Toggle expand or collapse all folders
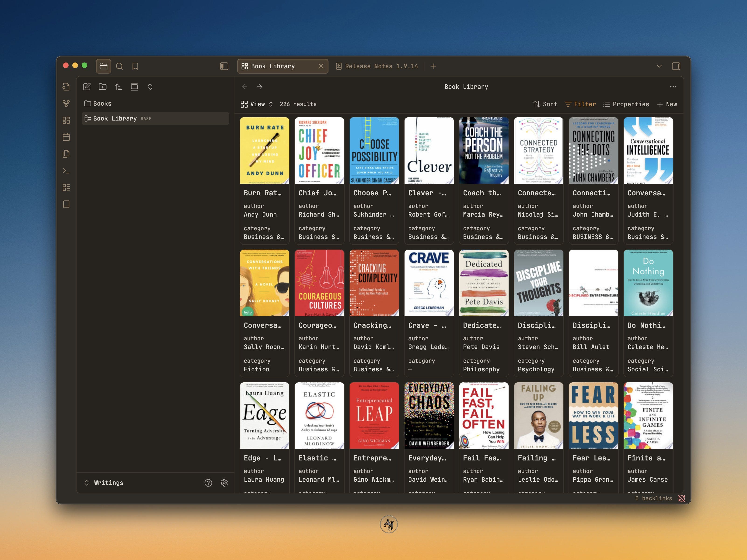 point(150,87)
